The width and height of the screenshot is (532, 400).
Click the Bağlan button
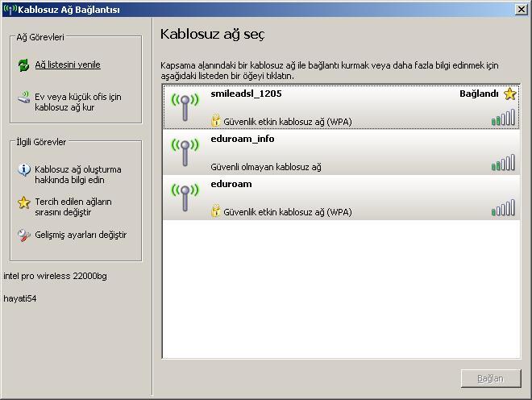(x=491, y=378)
